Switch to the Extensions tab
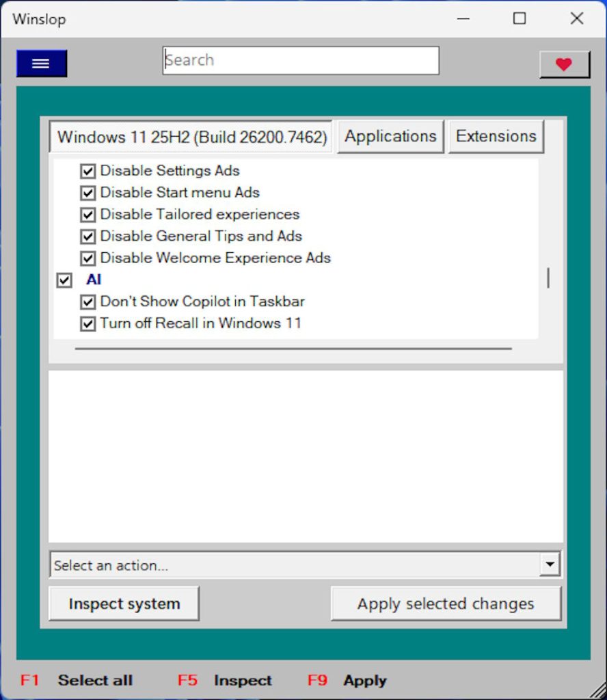 tap(496, 136)
